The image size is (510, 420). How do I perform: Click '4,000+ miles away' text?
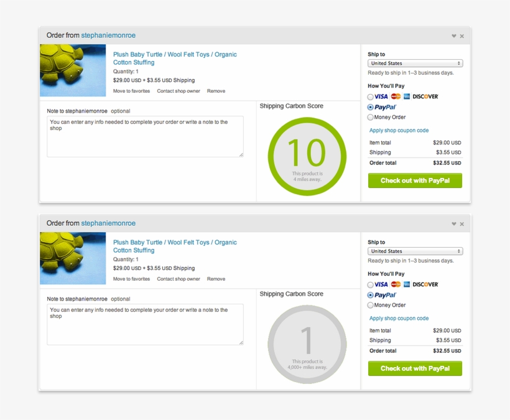tap(307, 367)
